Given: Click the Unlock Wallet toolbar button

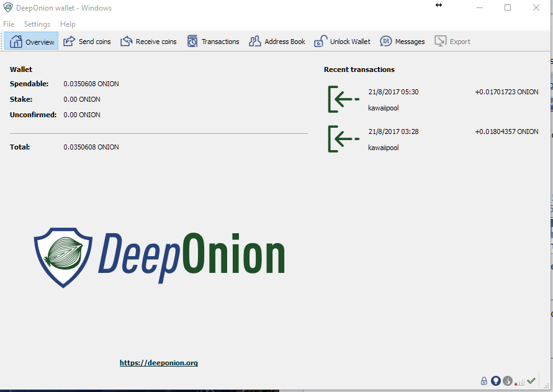Looking at the screenshot, I should pos(342,41).
